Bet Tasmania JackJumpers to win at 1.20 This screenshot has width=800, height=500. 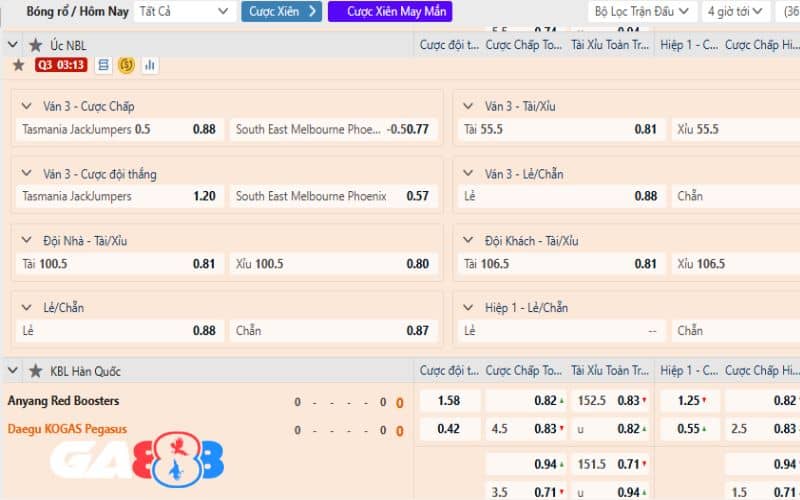(119, 196)
